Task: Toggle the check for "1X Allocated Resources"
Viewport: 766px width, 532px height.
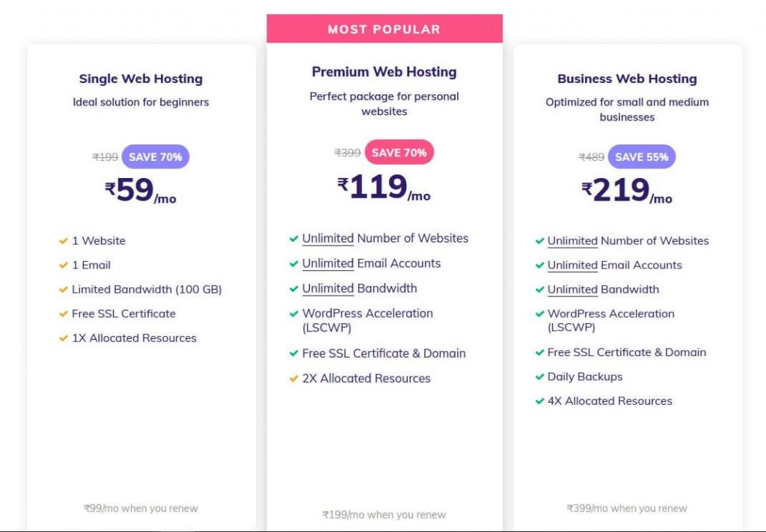Action: (x=64, y=338)
